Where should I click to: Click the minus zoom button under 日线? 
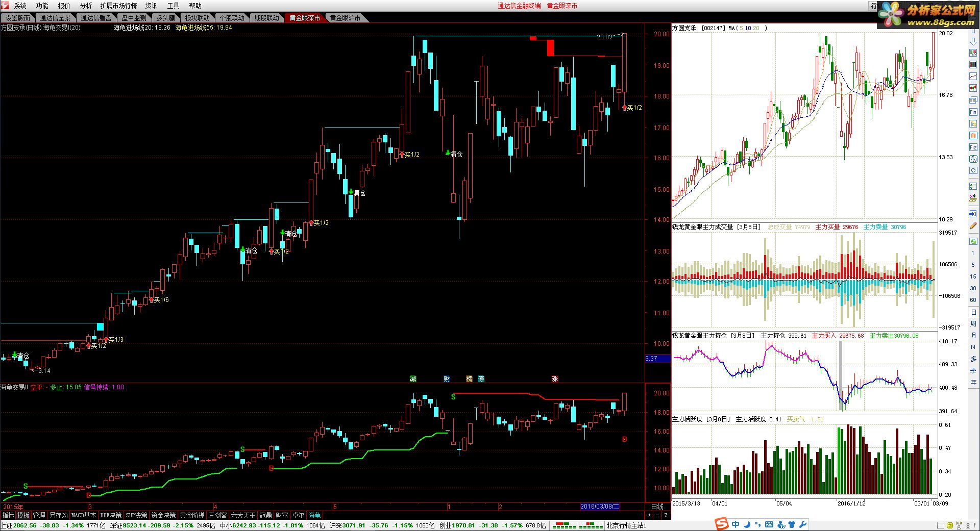657,515
